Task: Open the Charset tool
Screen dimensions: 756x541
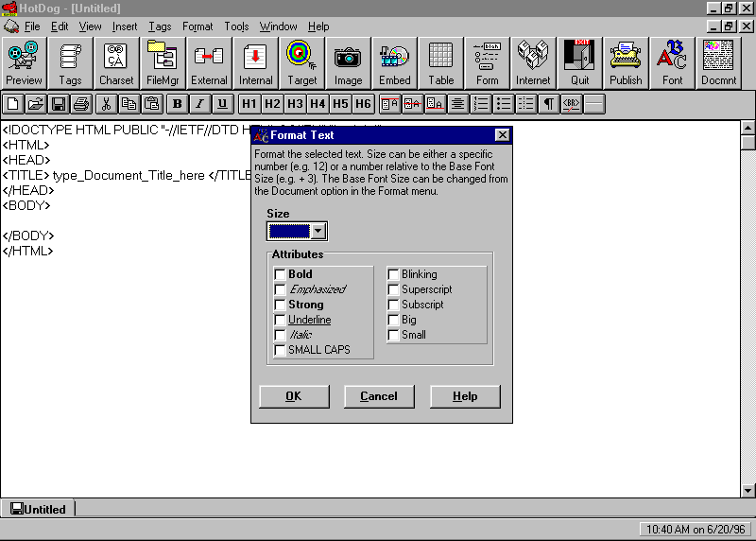Action: coord(116,63)
